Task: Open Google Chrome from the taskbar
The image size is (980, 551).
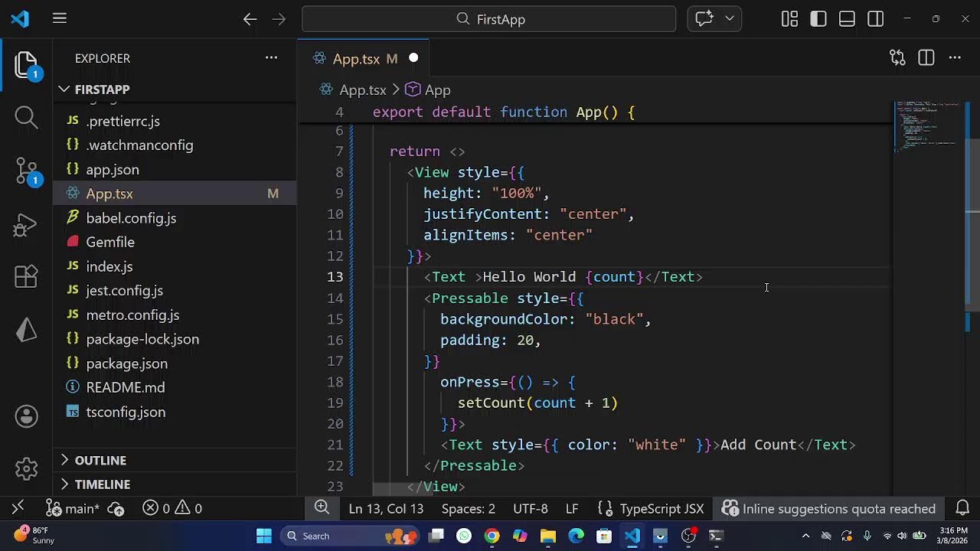Action: pos(492,536)
